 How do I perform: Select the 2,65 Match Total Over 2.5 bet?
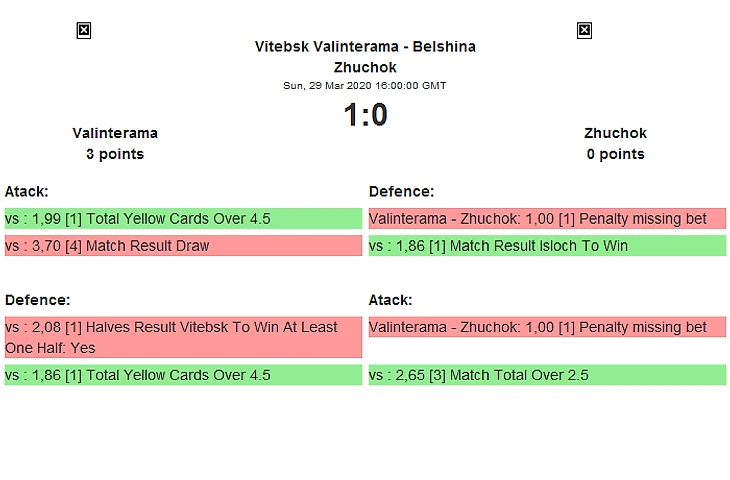[547, 375]
